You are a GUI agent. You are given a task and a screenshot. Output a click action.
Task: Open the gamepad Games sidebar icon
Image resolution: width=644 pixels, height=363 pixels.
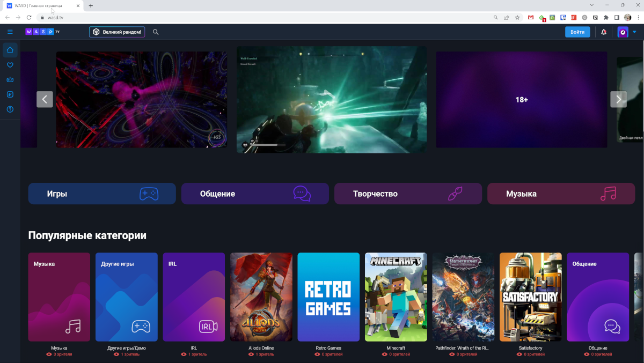click(x=10, y=80)
